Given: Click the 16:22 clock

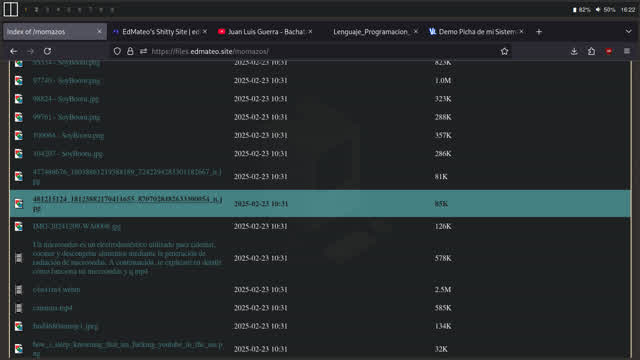Looking at the screenshot, I should (628, 10).
